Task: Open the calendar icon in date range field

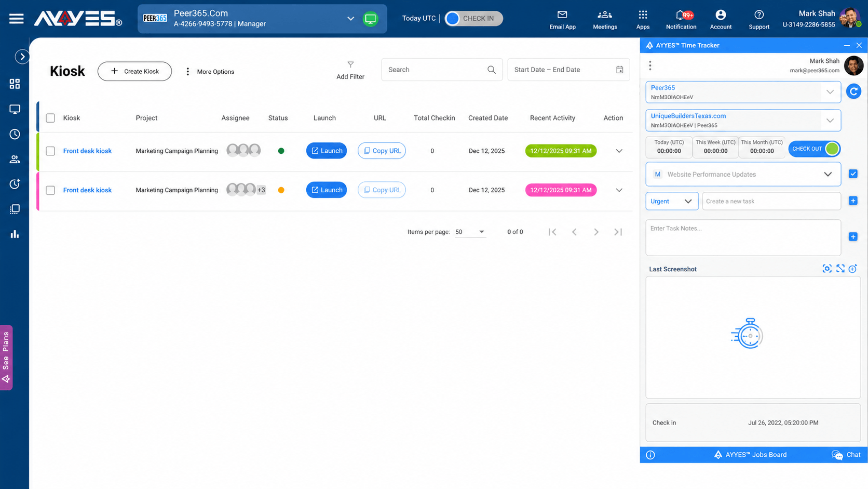Action: (619, 70)
